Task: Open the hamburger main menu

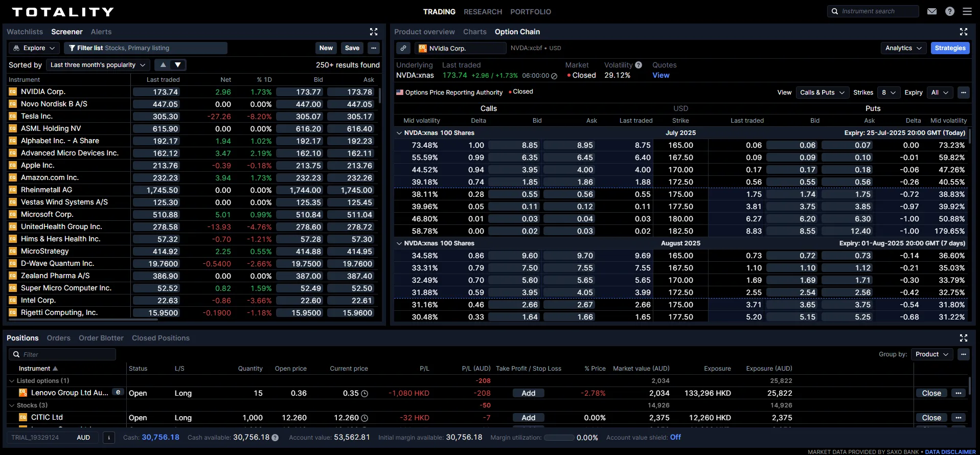Action: (x=967, y=11)
